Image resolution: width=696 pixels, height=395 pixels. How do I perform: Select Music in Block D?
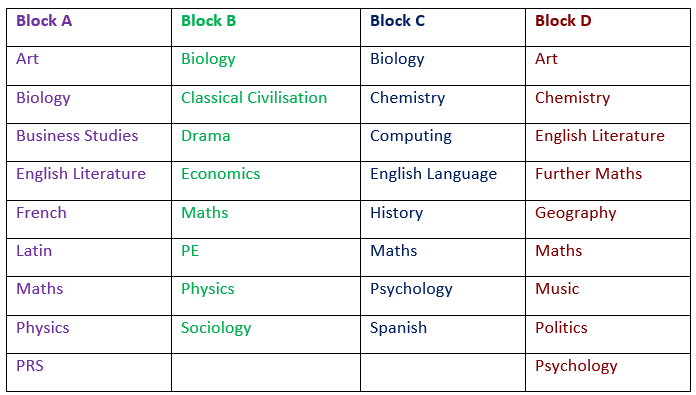click(x=557, y=289)
